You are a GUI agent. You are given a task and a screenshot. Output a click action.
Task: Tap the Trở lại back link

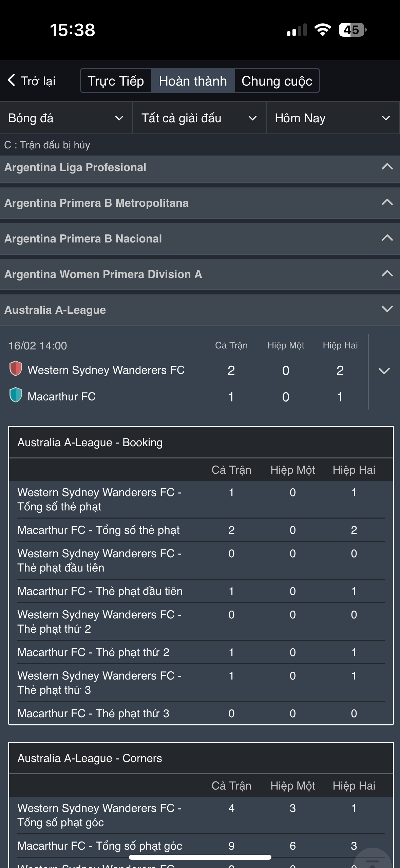coord(38,81)
